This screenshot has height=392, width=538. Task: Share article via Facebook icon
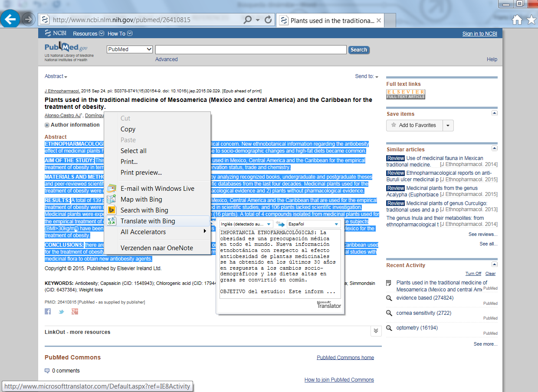[x=48, y=311]
